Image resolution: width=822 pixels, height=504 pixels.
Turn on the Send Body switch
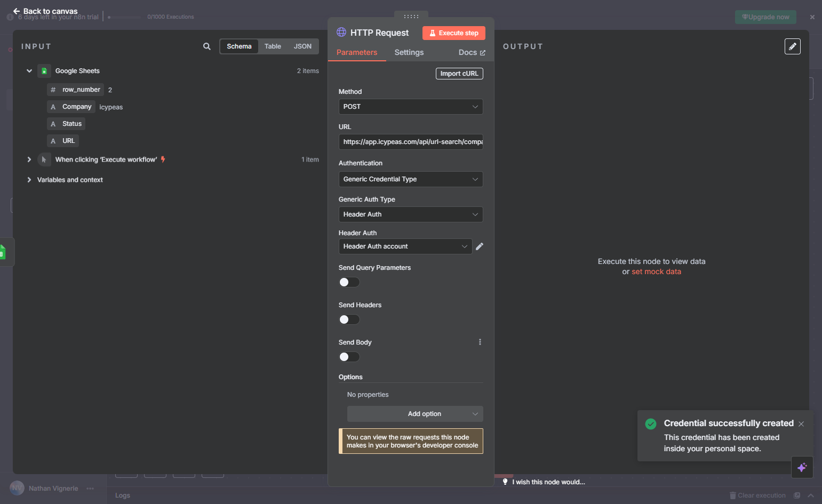[349, 357]
